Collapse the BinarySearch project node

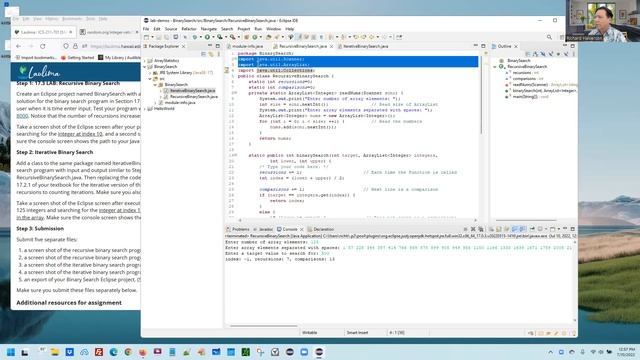tap(145, 67)
